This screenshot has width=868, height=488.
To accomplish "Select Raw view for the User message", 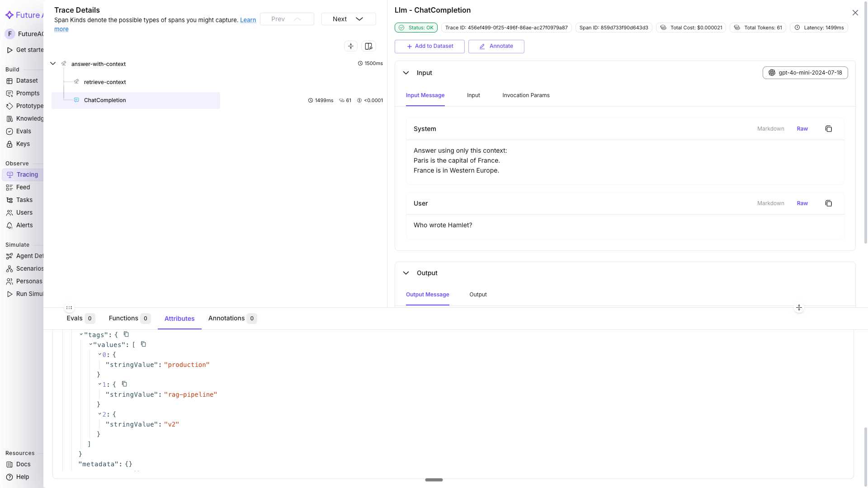I will pos(802,203).
